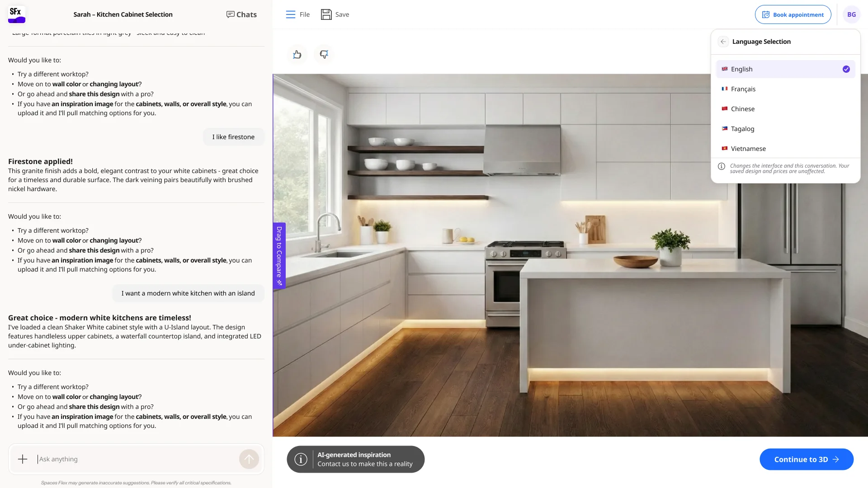Click the 'I like firestone' message bubble
The image size is (868, 488).
click(x=233, y=137)
